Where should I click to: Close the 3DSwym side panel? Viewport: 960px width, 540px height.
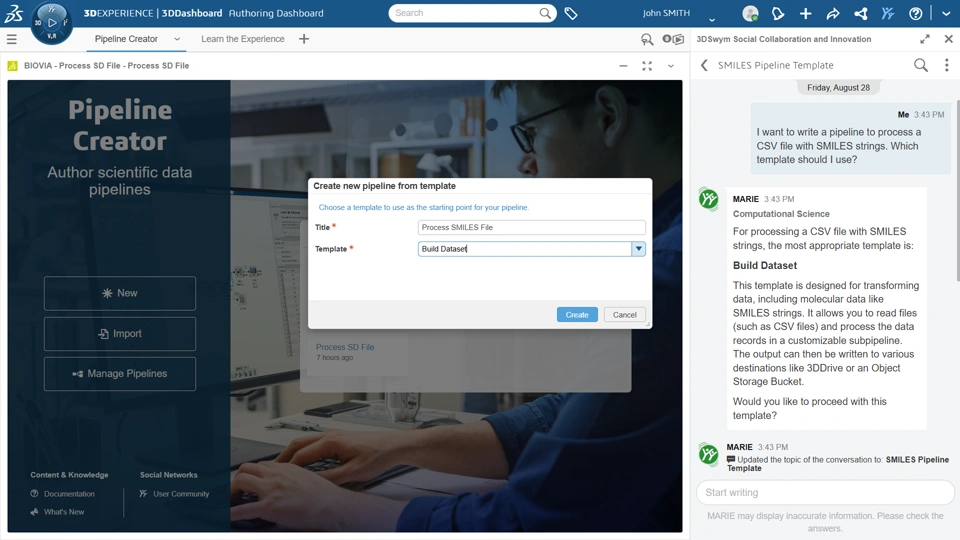coord(948,39)
